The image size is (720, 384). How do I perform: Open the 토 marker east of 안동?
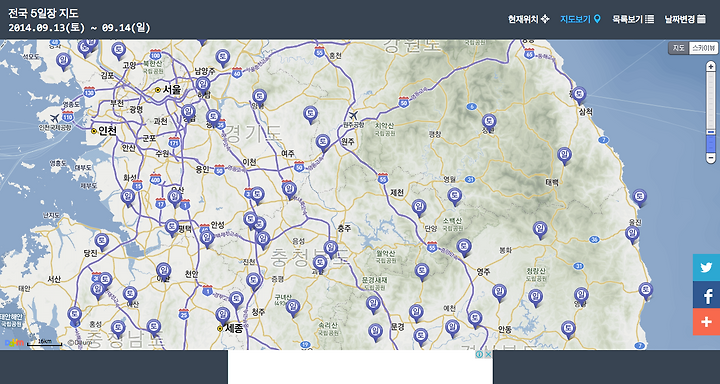point(568,329)
